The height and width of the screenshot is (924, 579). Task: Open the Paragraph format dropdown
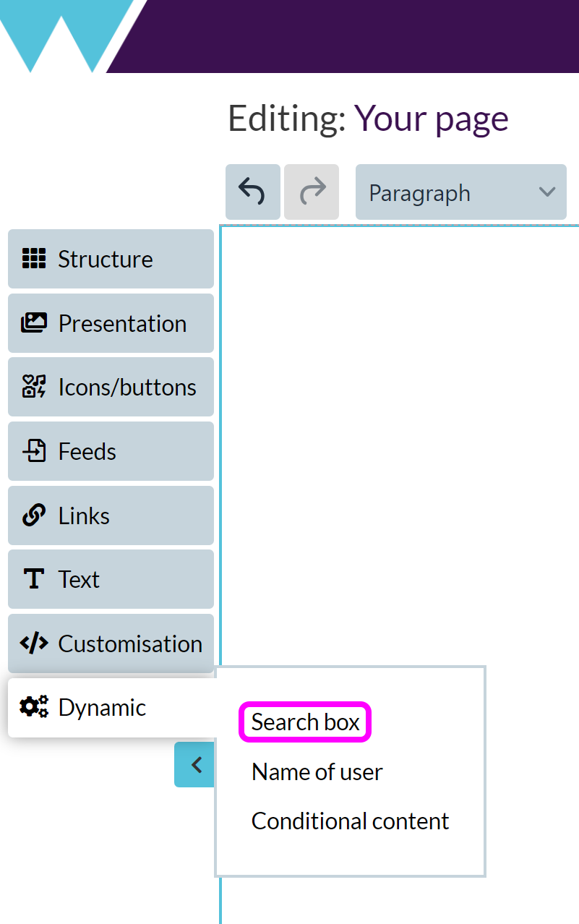[460, 192]
